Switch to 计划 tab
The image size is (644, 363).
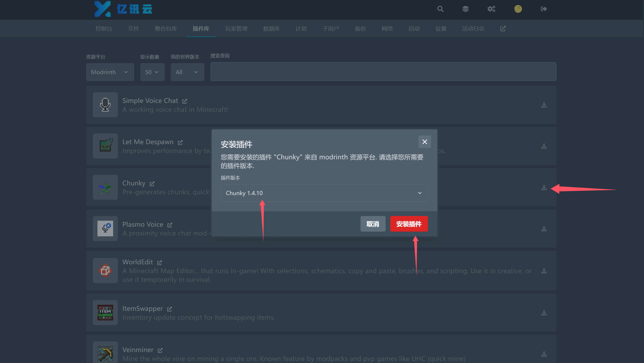coord(301,29)
